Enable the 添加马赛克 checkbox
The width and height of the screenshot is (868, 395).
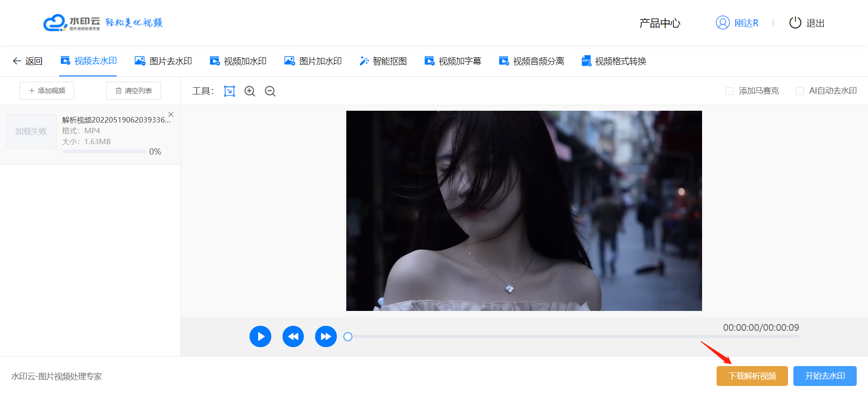729,91
